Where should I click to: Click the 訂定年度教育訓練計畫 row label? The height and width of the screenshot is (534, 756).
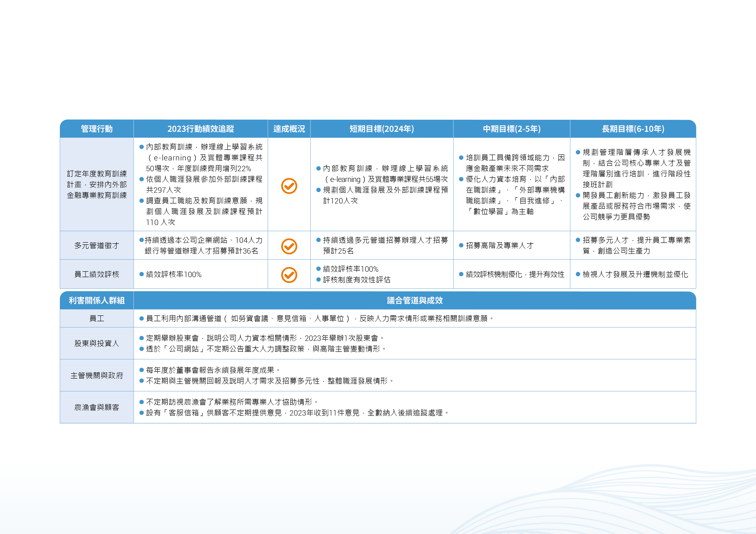point(97,184)
